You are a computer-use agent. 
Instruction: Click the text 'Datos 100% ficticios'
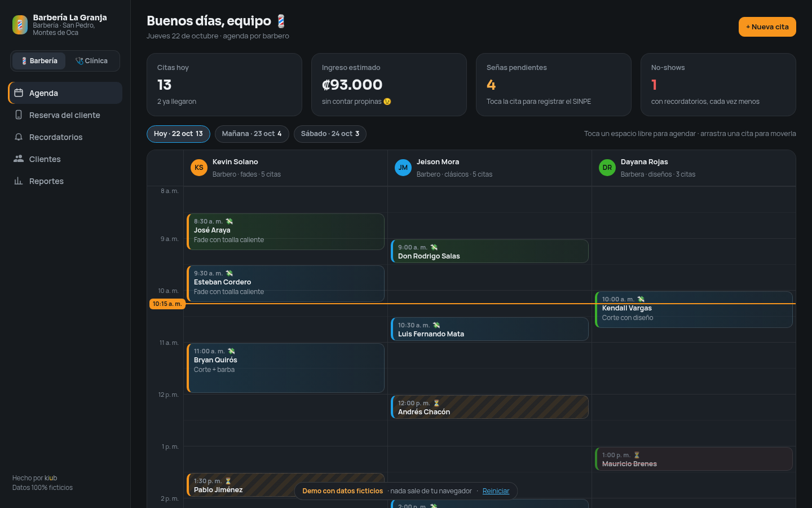[x=42, y=488]
